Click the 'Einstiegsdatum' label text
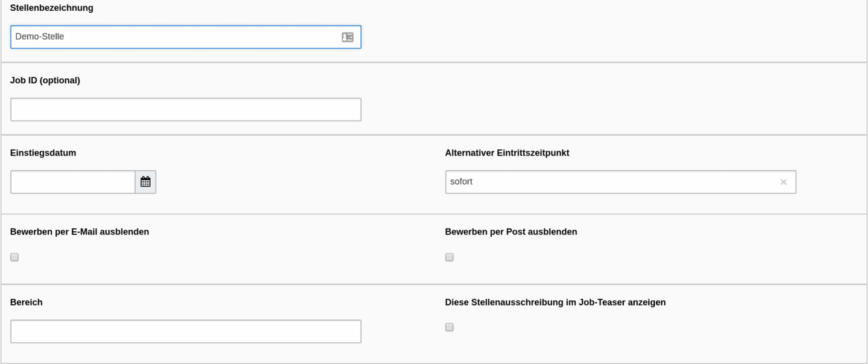 pos(43,153)
